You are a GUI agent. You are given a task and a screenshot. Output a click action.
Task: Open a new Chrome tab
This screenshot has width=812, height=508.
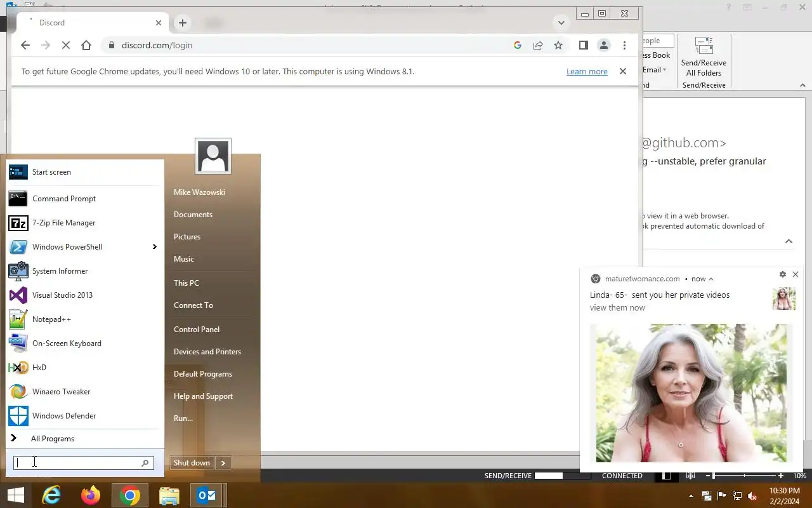point(183,23)
